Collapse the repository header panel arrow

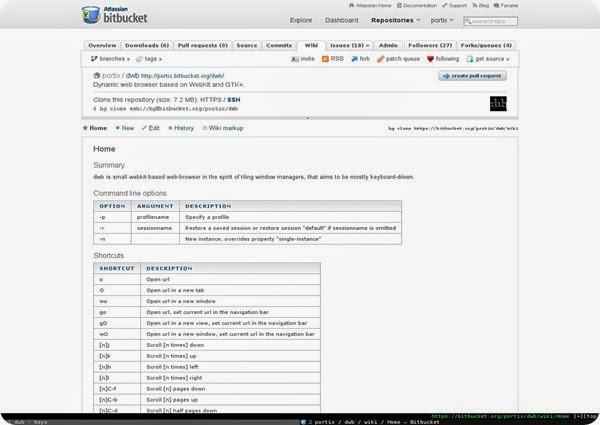tap(308, 118)
